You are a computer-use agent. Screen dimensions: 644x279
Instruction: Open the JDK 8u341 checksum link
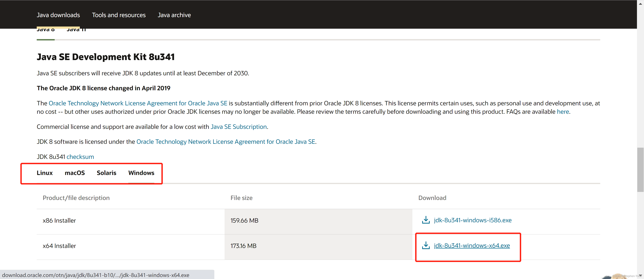coord(80,157)
